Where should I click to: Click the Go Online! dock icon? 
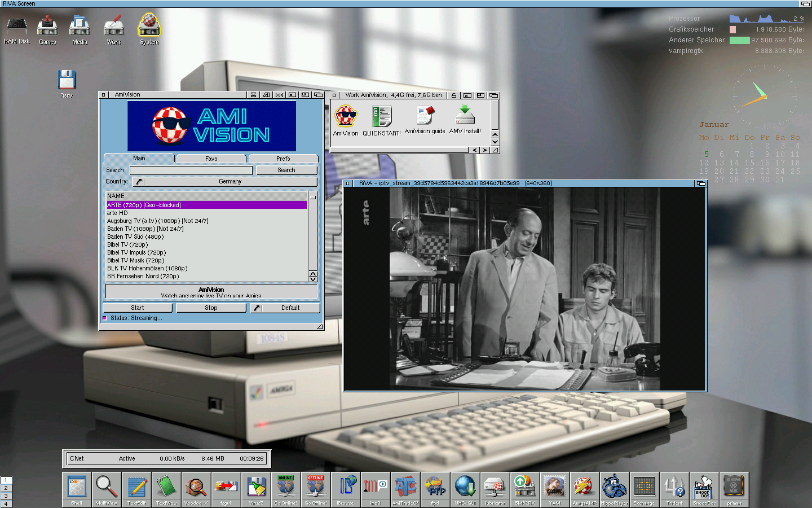tap(285, 489)
